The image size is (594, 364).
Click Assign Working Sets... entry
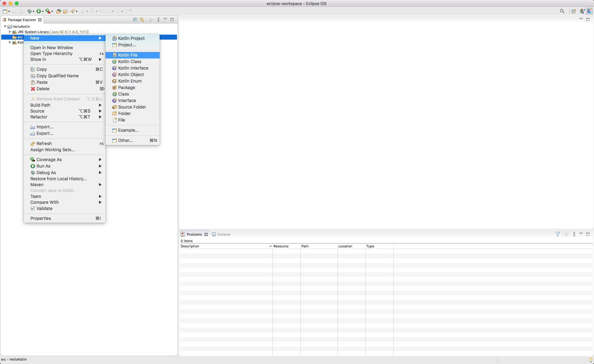[x=65, y=150]
